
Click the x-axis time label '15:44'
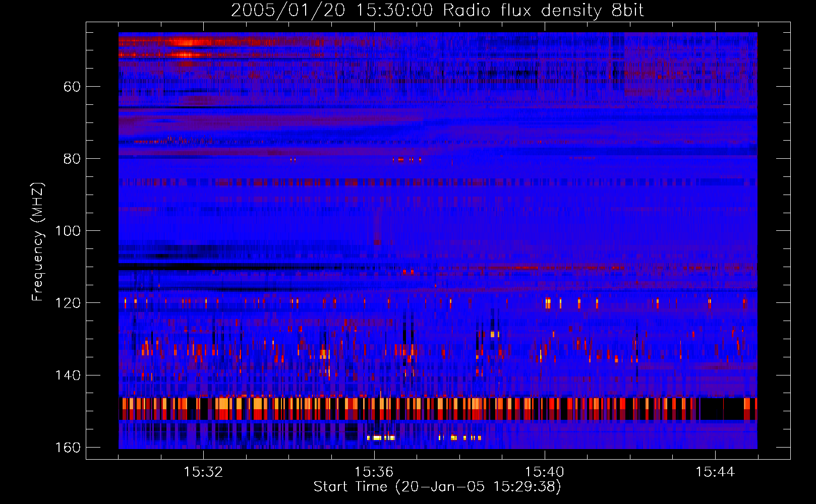(x=715, y=472)
